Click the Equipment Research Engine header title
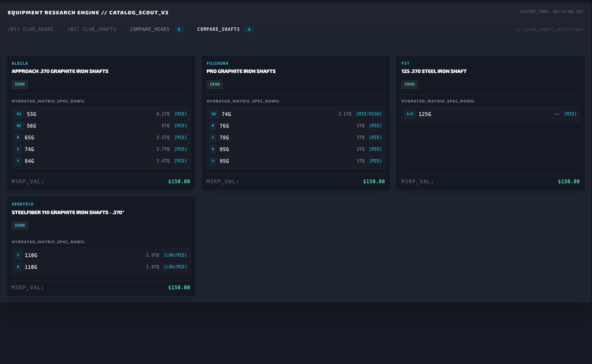Screen dimensions: 592x364 (x=88, y=13)
